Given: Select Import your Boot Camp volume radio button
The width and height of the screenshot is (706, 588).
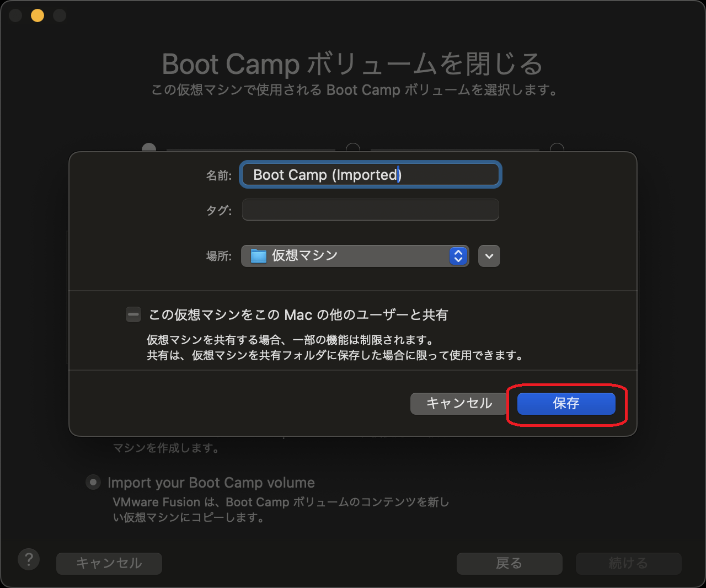Looking at the screenshot, I should (93, 483).
